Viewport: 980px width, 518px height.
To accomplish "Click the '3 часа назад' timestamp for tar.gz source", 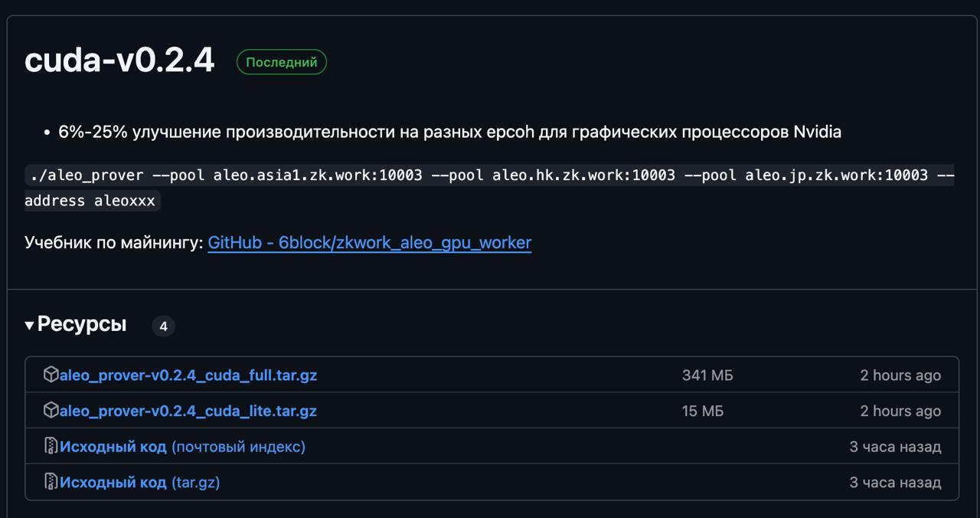I will 894,482.
